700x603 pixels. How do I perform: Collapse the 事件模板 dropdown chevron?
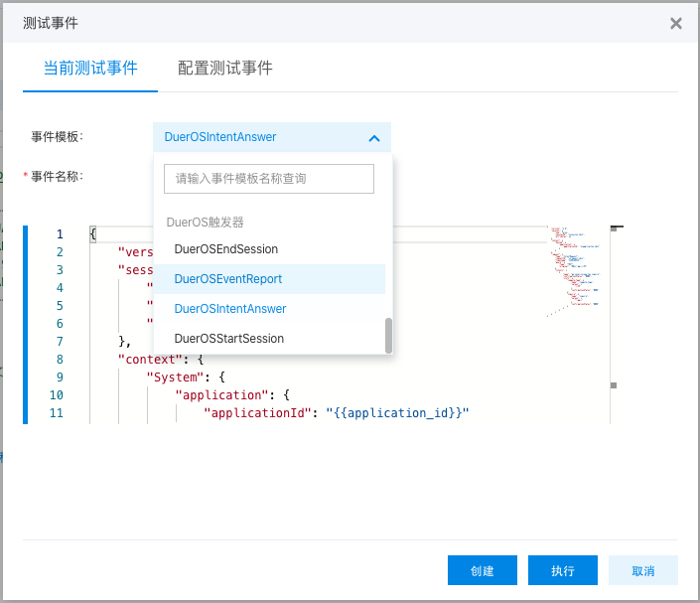pyautogui.click(x=374, y=138)
